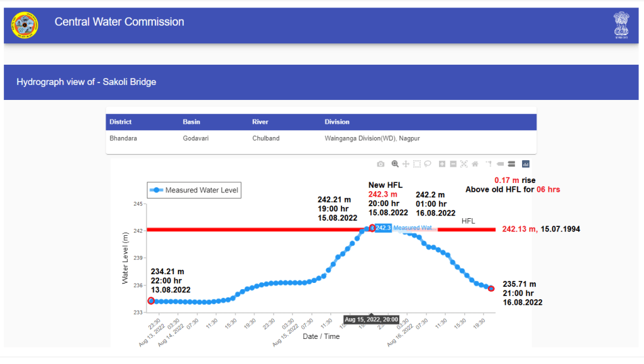Click the Zoom In plus icon
The width and height of the screenshot is (644, 364).
442,164
